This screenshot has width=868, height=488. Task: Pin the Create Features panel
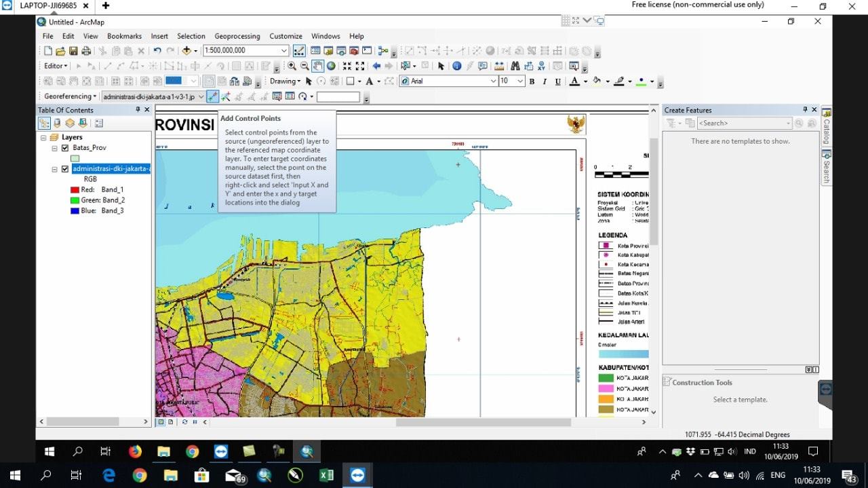coord(805,109)
